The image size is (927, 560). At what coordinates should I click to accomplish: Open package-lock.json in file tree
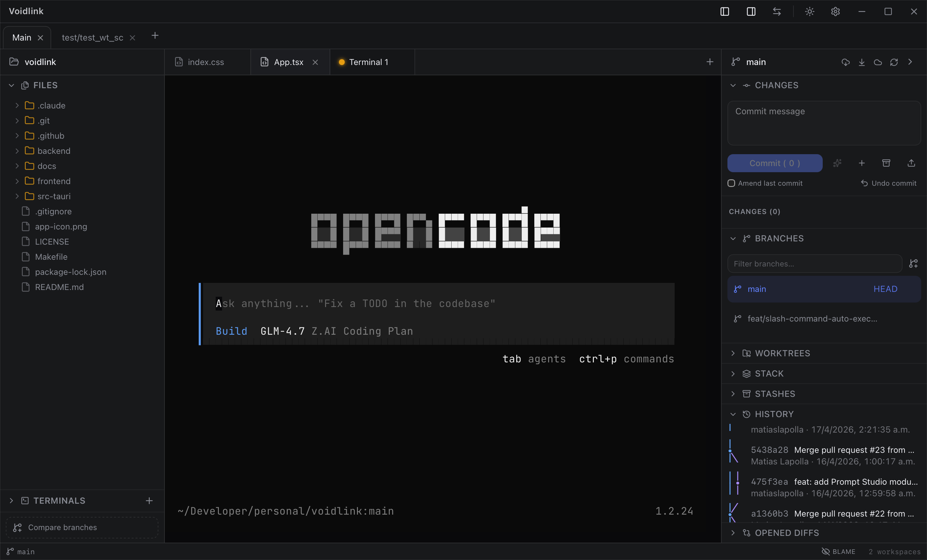[70, 272]
